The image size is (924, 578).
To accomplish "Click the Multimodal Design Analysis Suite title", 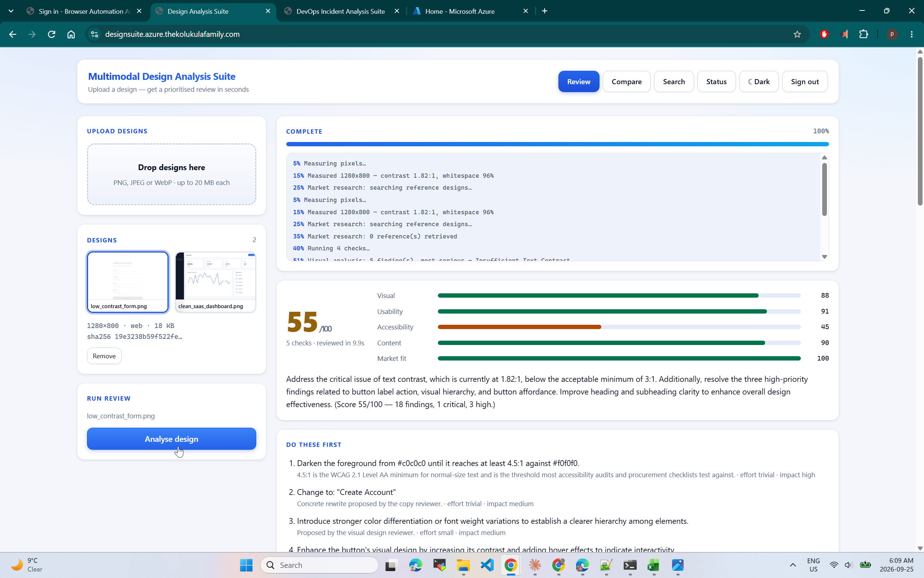I will [x=161, y=77].
